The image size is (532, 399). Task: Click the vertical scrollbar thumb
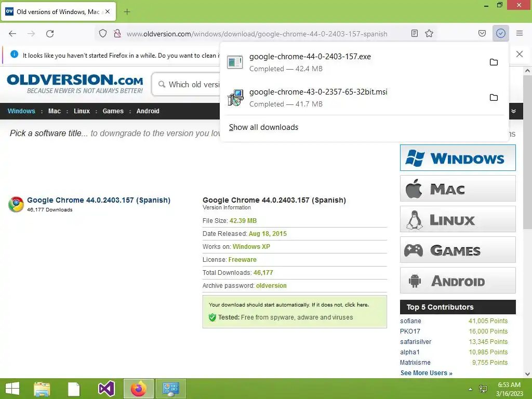click(x=527, y=152)
